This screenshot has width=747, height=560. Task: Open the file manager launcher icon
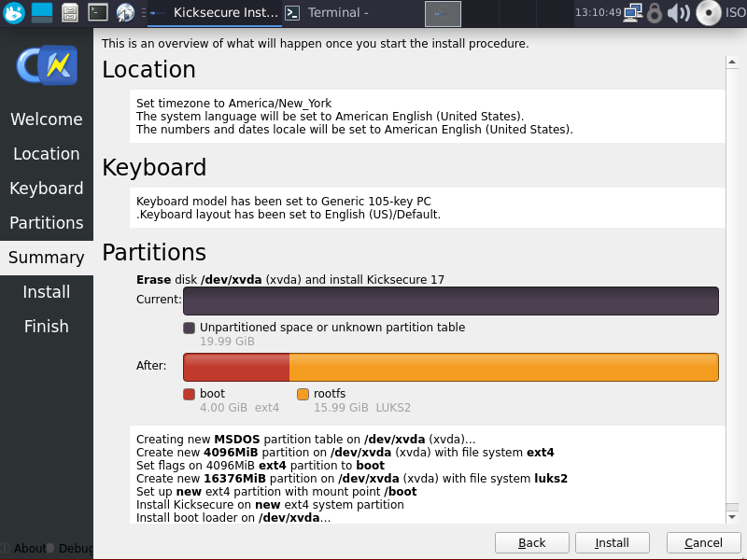[70, 12]
